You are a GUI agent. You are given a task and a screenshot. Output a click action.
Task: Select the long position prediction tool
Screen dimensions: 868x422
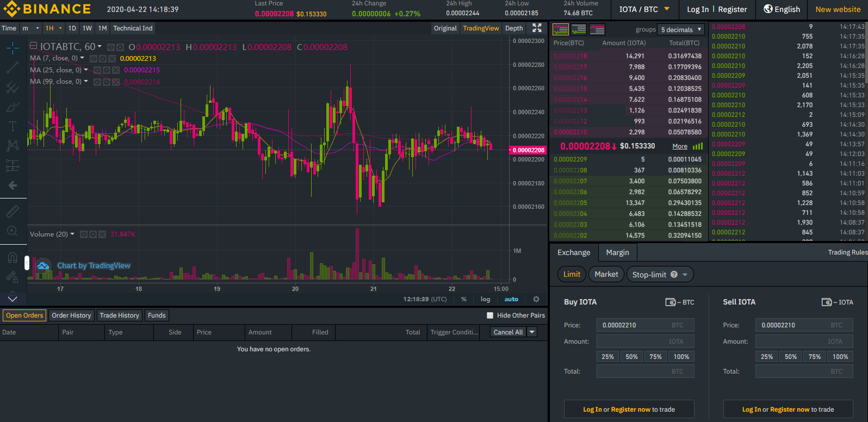pyautogui.click(x=13, y=165)
